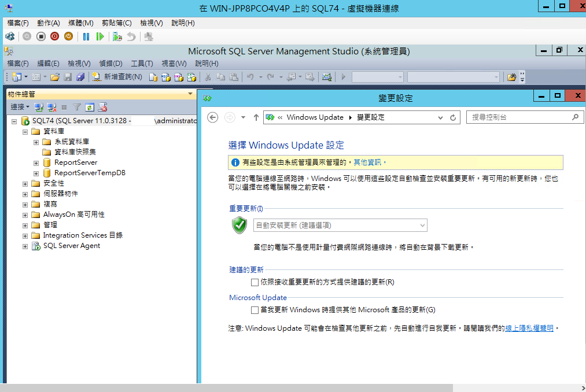Viewport: 586px width, 392px height.
Task: Click the Undo arrow in SSMS toolbar
Action: click(x=250, y=77)
